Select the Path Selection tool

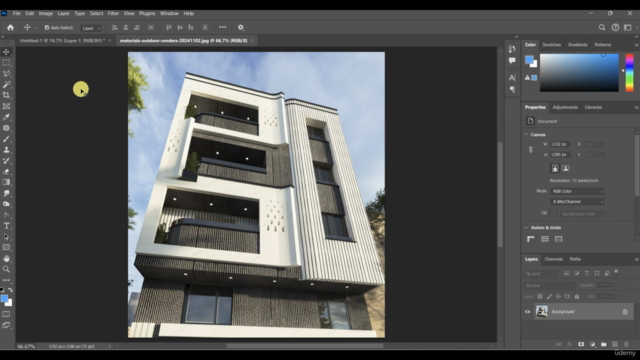(x=6, y=237)
